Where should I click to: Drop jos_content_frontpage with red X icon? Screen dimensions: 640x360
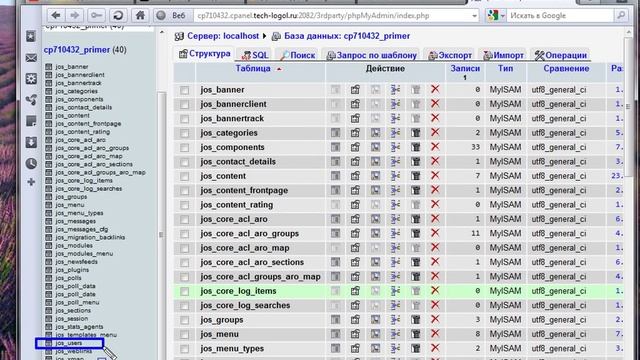[x=435, y=190]
